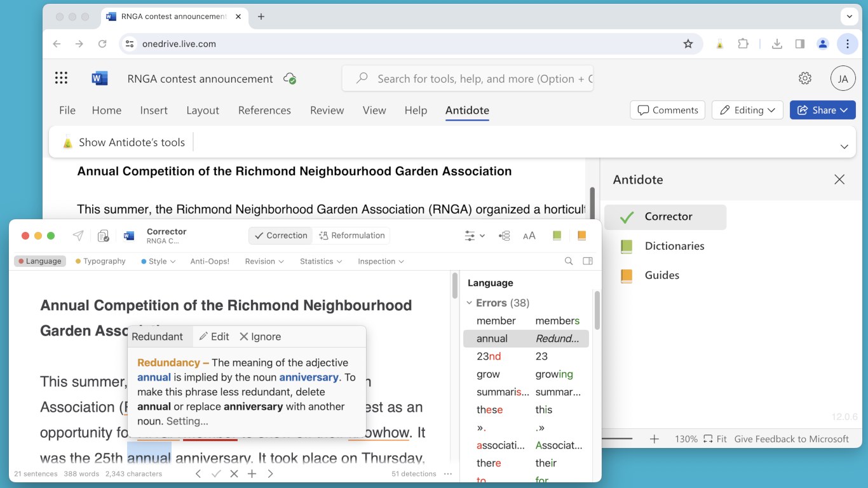Collapse the Errors (38) list

pos(470,303)
